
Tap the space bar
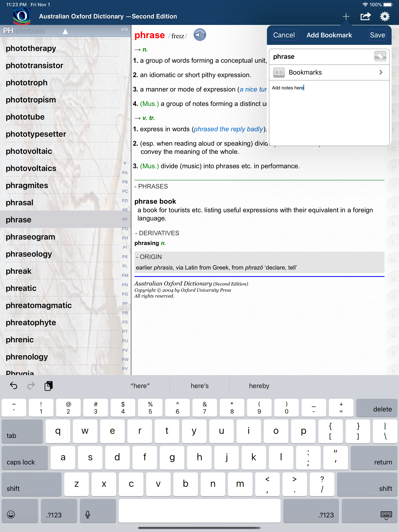coord(199,511)
